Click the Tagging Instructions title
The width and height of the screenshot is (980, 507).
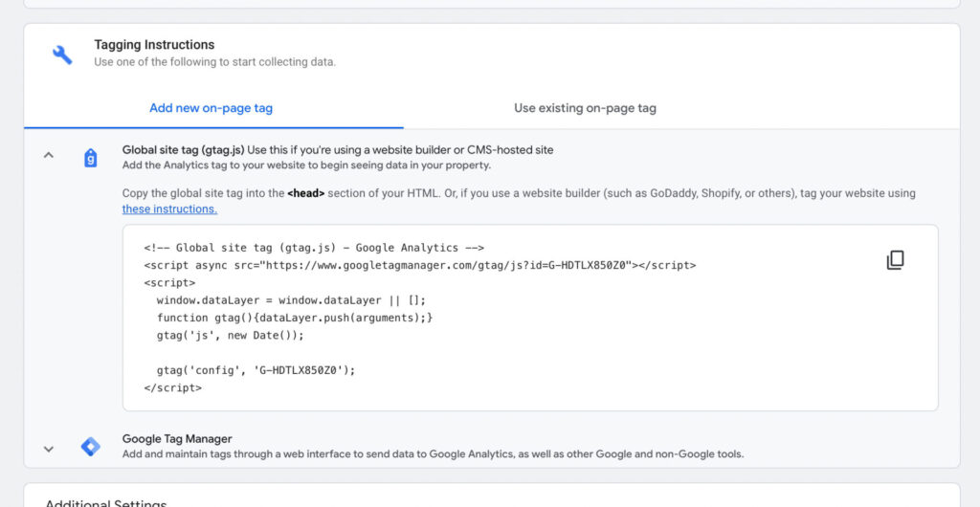[154, 45]
